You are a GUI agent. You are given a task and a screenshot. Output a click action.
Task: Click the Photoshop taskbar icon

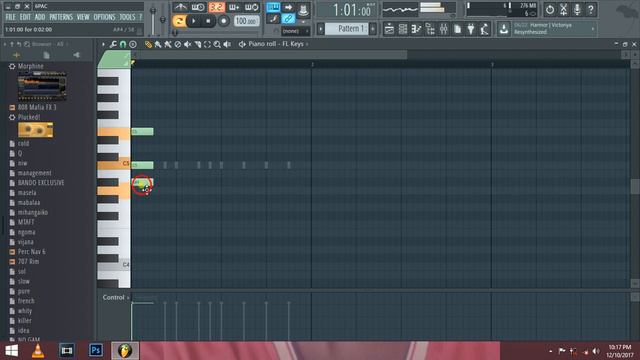coord(96,350)
